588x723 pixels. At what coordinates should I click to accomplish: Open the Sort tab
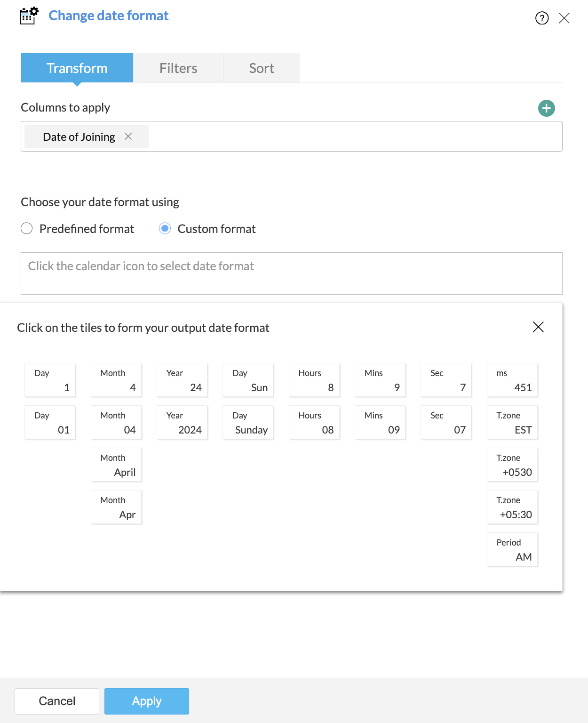pos(262,68)
